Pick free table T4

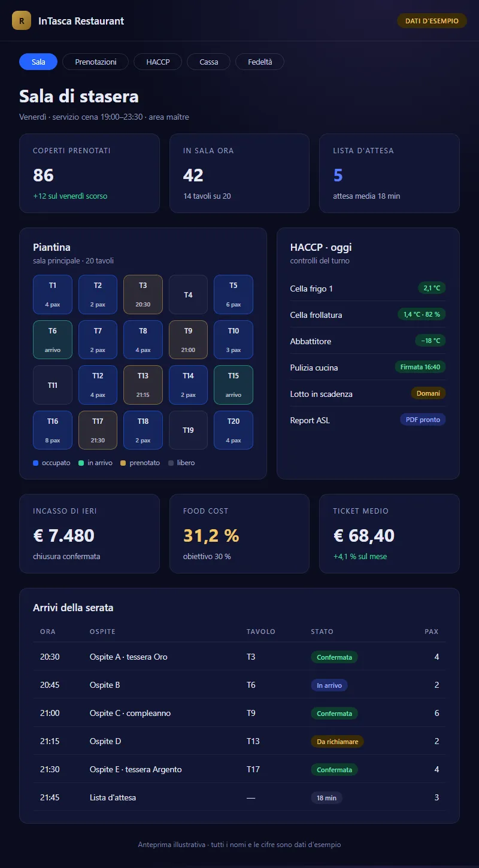pos(188,295)
